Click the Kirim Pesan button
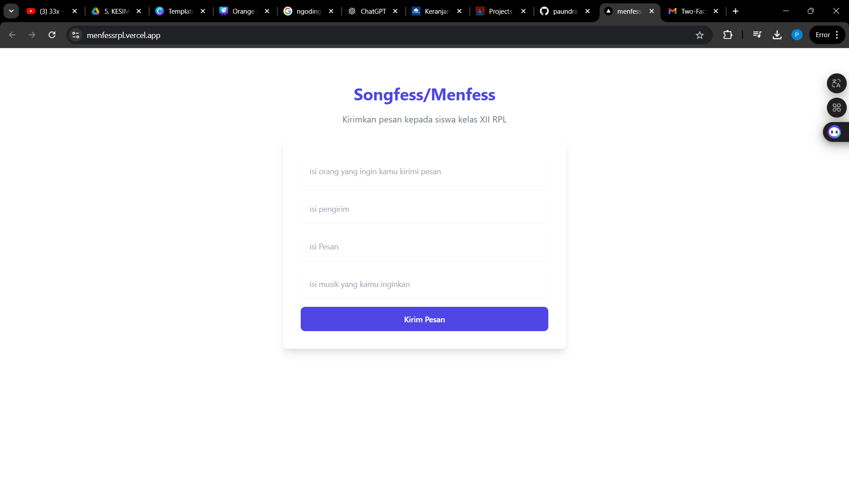 [424, 319]
